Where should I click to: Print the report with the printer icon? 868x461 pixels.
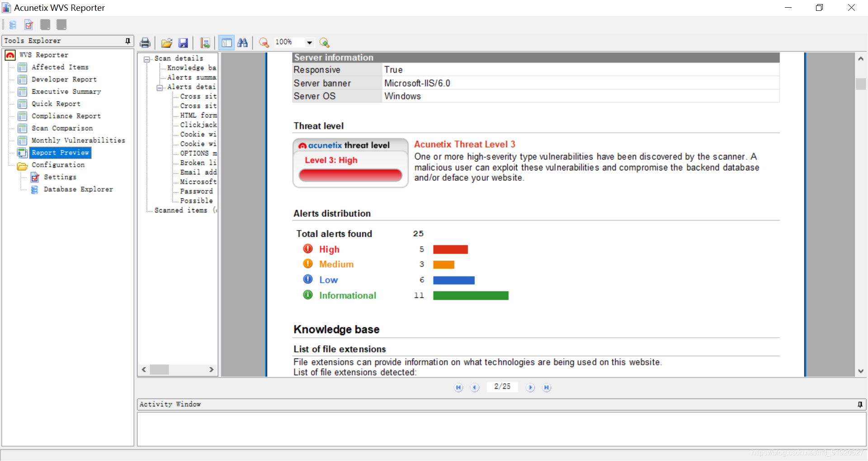[145, 43]
